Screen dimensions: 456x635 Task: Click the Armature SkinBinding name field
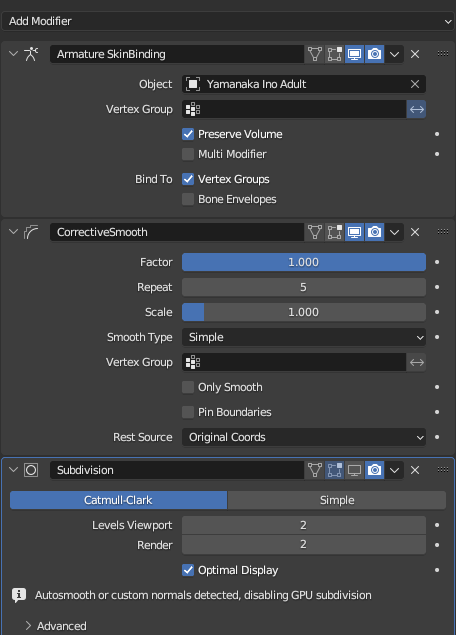tap(177, 54)
